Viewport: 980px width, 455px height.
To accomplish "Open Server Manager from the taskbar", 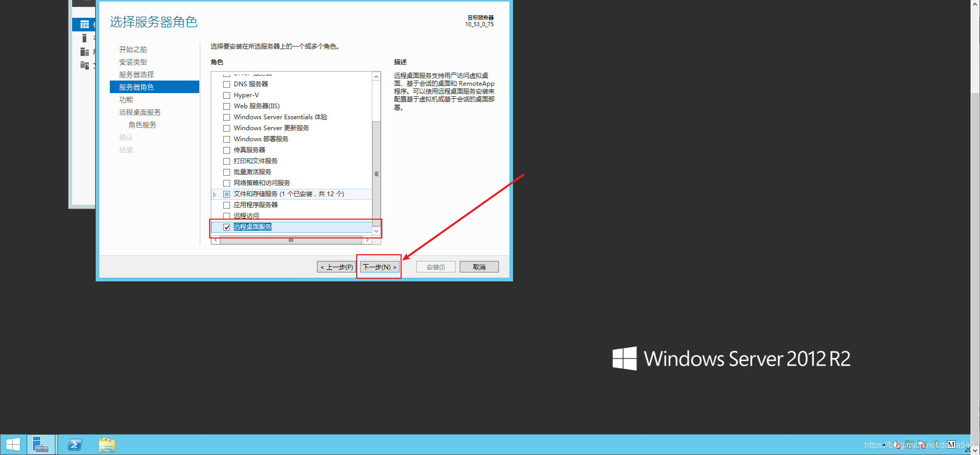I will coord(41,445).
